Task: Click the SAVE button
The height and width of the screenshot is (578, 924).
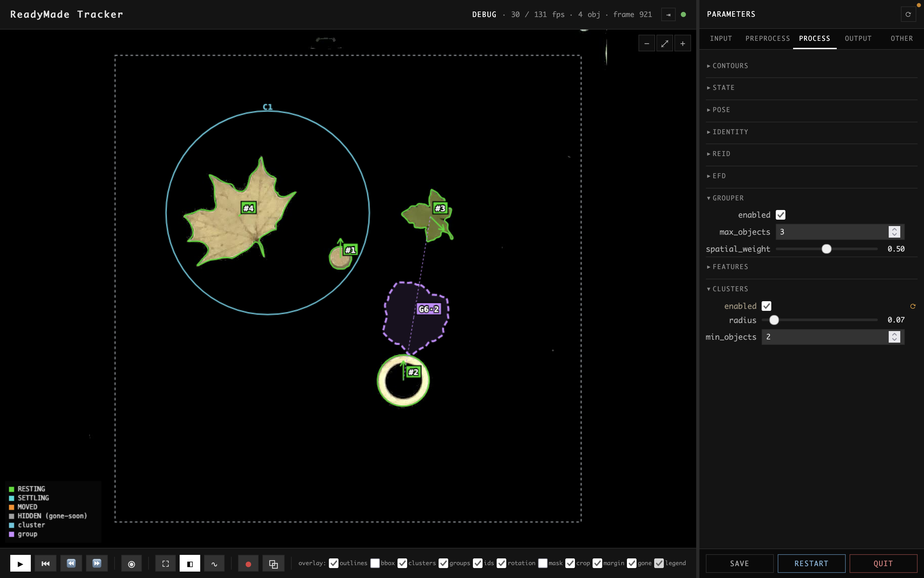Action: click(740, 564)
